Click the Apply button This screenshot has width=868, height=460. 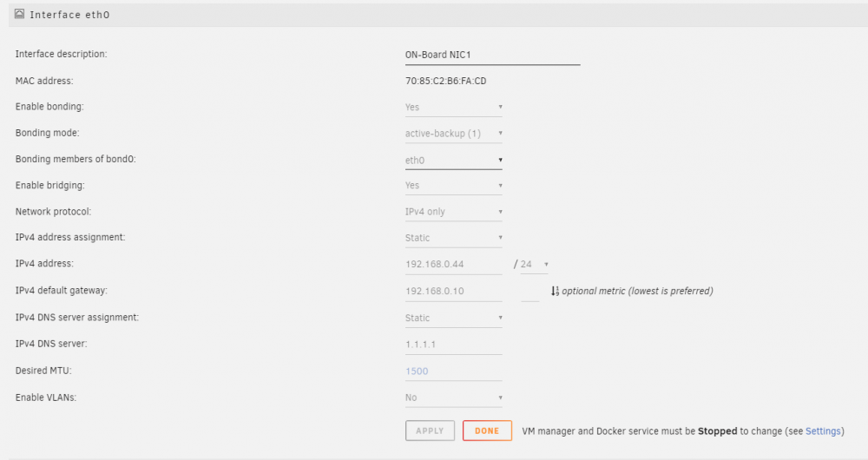coord(431,430)
